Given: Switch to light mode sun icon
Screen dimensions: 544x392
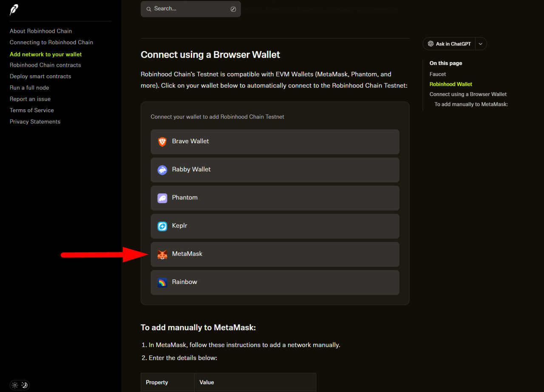Looking at the screenshot, I should pyautogui.click(x=15, y=385).
